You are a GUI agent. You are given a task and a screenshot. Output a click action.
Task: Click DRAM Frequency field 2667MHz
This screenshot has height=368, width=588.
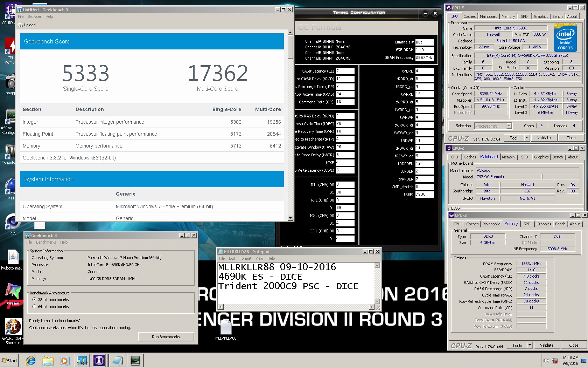tap(425, 58)
